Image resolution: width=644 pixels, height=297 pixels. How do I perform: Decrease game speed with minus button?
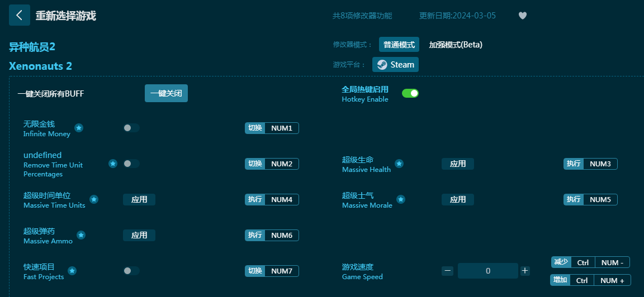(447, 271)
